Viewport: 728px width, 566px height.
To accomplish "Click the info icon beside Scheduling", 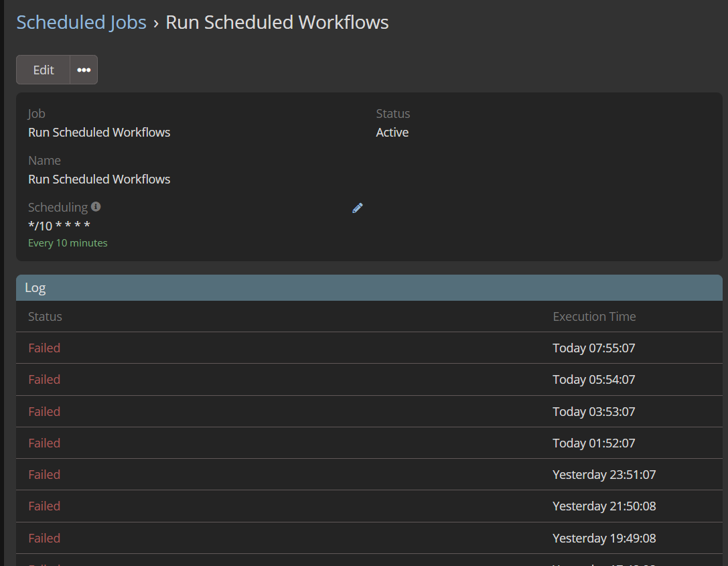I will pyautogui.click(x=96, y=207).
